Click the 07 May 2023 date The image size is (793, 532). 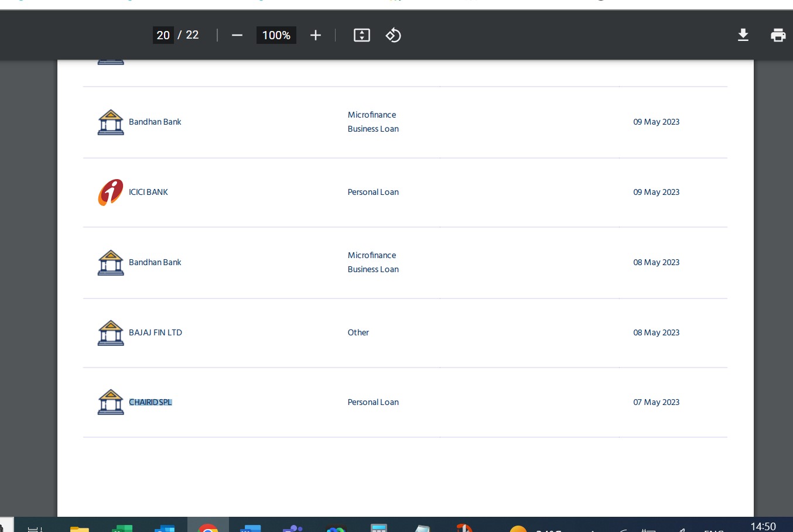(x=656, y=403)
